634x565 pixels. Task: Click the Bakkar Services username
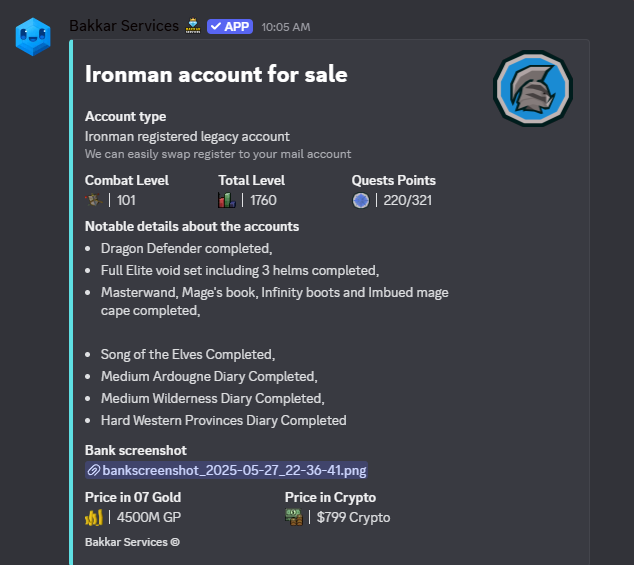[x=124, y=26]
